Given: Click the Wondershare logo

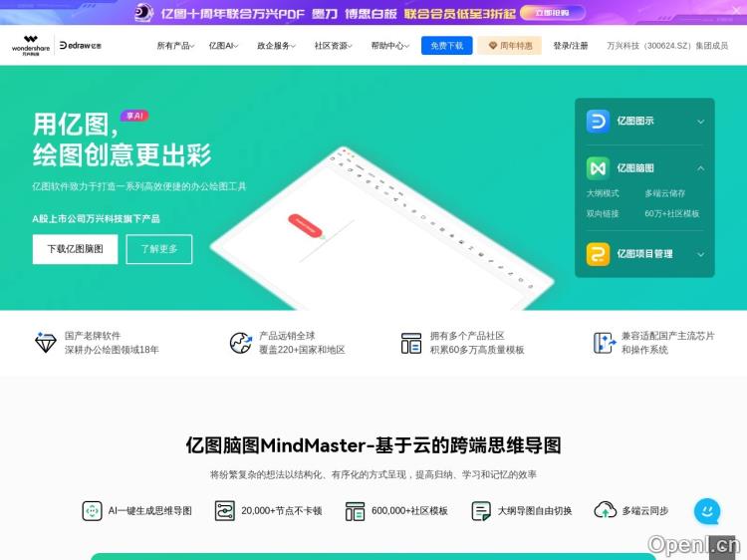Looking at the screenshot, I should click(31, 45).
